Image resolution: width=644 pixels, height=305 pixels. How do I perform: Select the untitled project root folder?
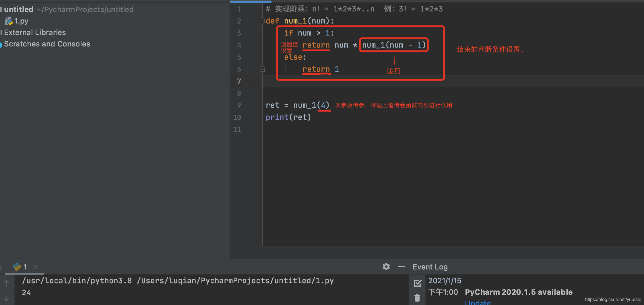[19, 9]
